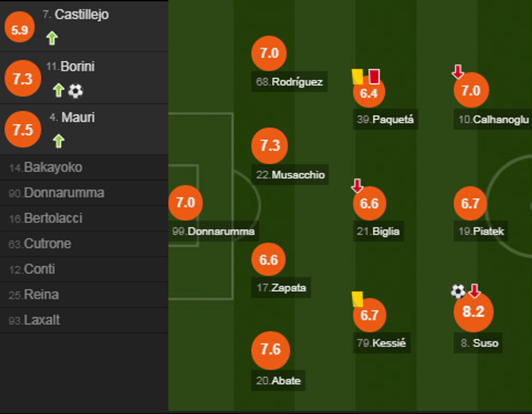Click the yellow card icon above Kessié
The width and height of the screenshot is (532, 414).
[357, 299]
